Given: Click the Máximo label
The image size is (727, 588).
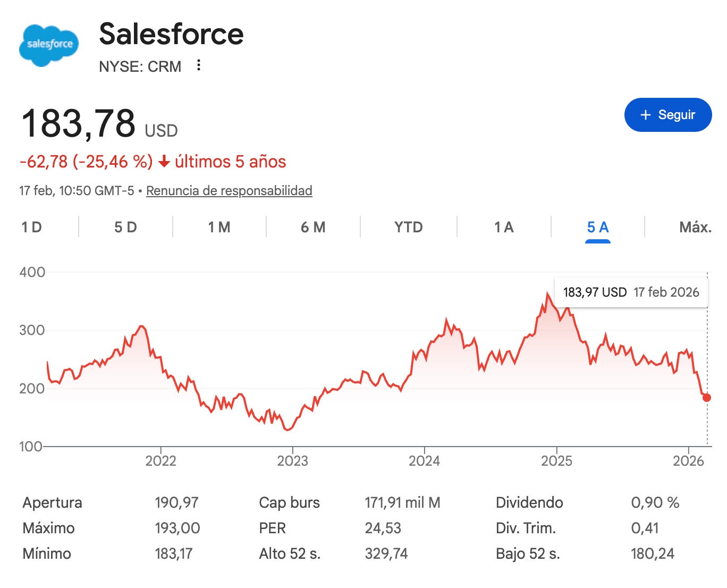Looking at the screenshot, I should pyautogui.click(x=48, y=528).
